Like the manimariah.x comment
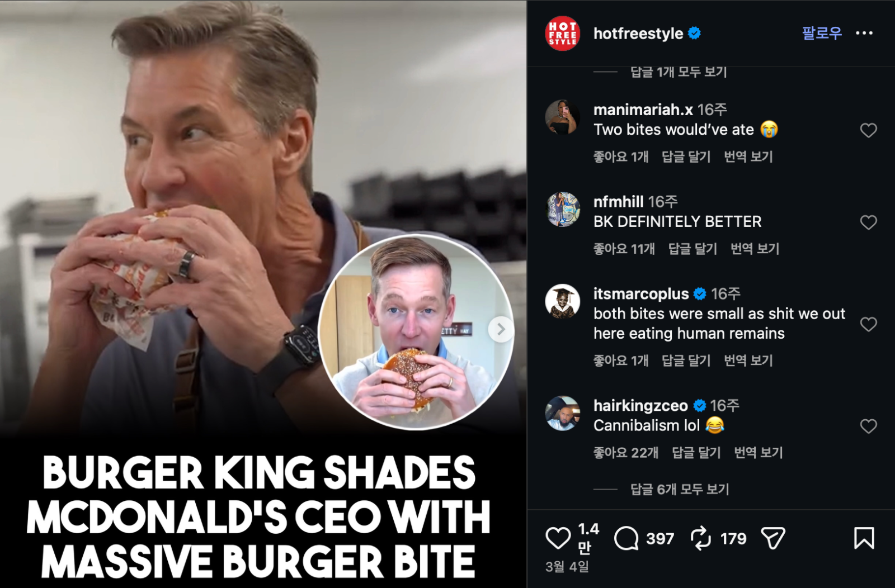Viewport: 895px width, 588px height. click(x=868, y=130)
